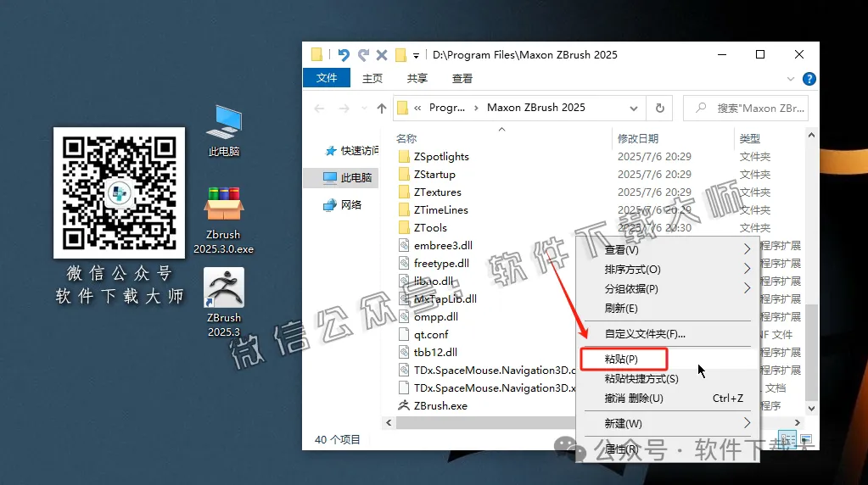Open Explorer help question mark icon
Viewport: 868px width, 485px height.
point(809,79)
